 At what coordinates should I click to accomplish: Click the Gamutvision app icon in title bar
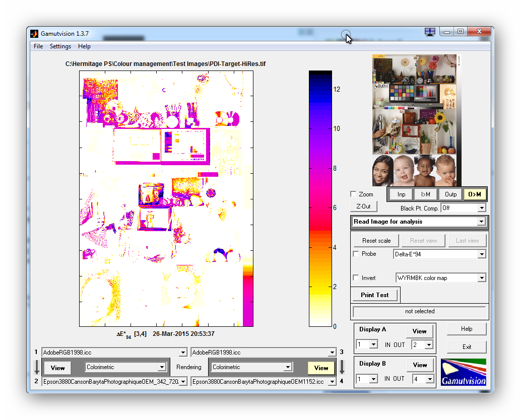pyautogui.click(x=34, y=34)
